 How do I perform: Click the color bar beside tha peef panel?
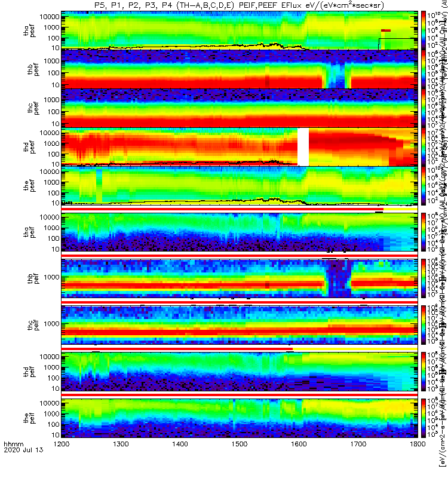click(x=424, y=30)
